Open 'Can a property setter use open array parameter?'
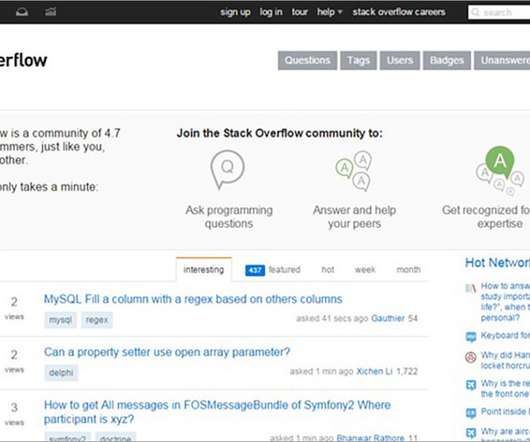Image resolution: width=530 pixels, height=442 pixels. tap(167, 352)
